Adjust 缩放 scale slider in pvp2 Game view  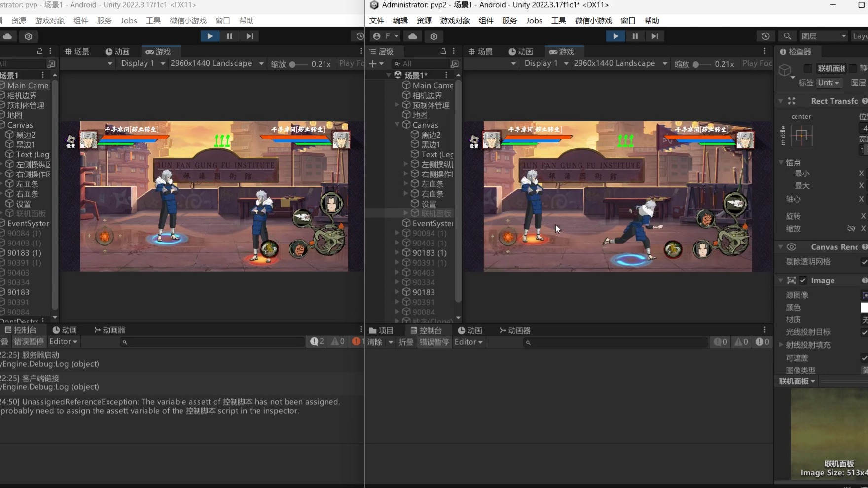tap(702, 64)
